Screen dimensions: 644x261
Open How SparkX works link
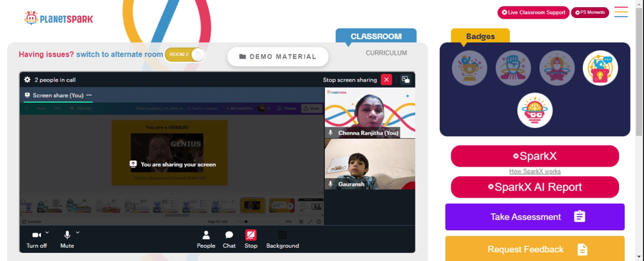pyautogui.click(x=535, y=171)
